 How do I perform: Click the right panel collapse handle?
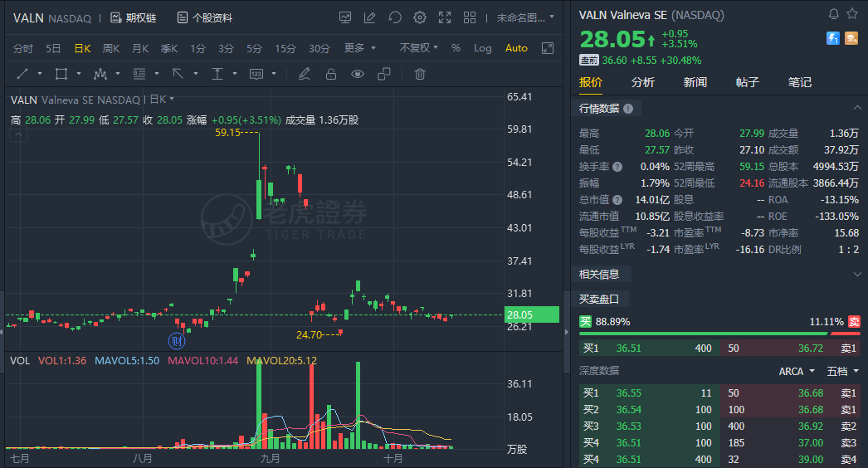pyautogui.click(x=566, y=332)
